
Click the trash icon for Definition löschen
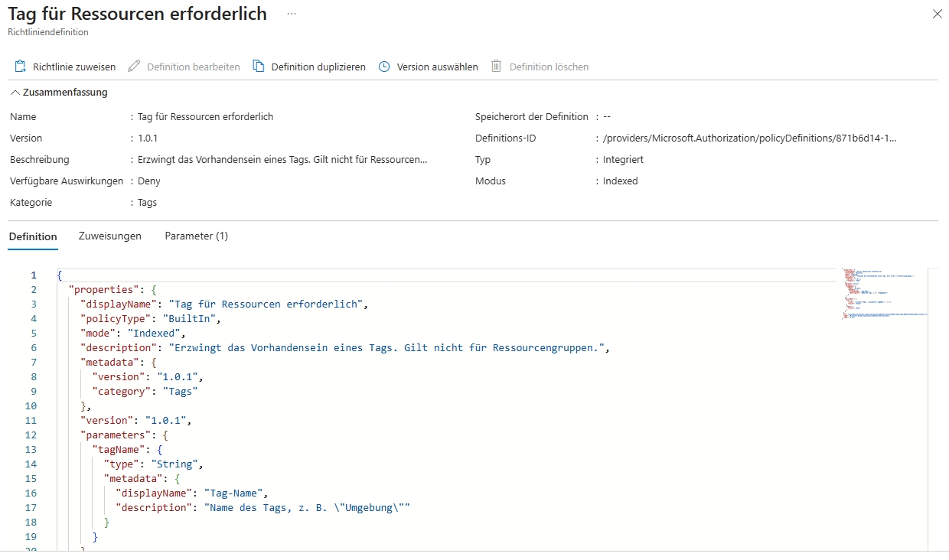[x=496, y=67]
